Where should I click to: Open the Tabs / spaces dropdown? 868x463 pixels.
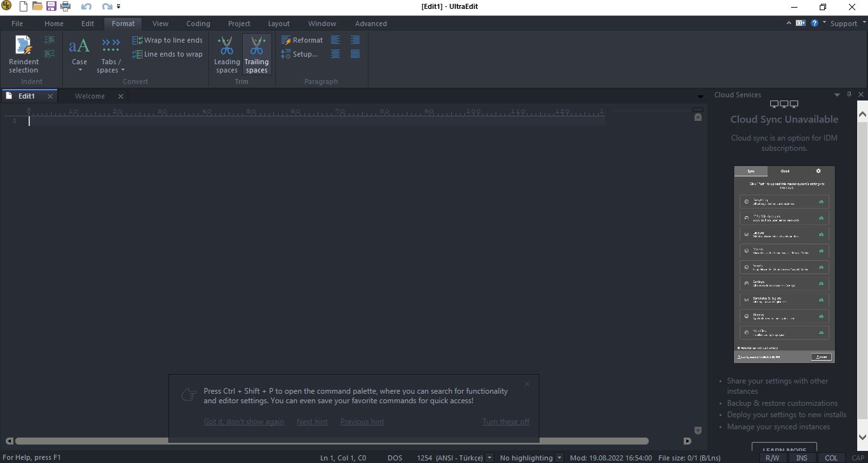coord(111,54)
